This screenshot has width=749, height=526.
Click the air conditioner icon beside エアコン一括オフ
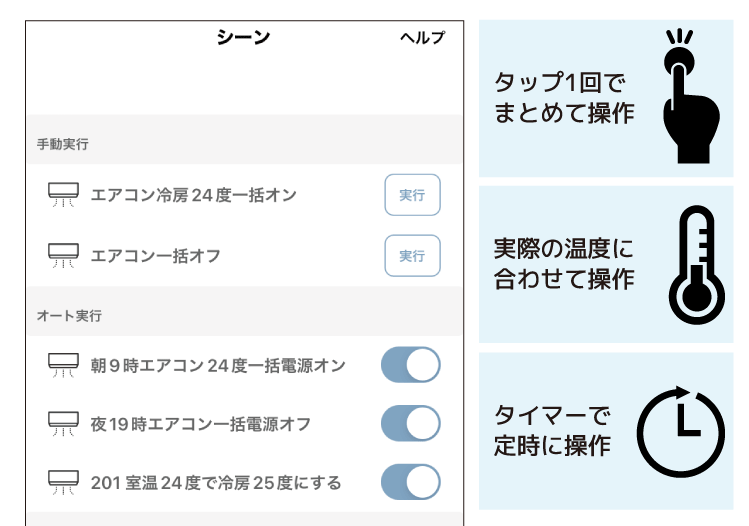coord(63,256)
